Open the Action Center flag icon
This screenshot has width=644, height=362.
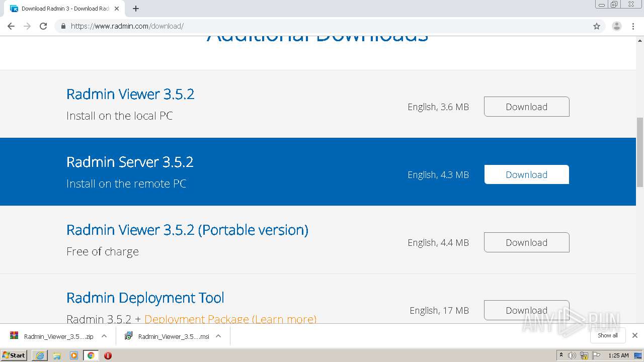(x=596, y=355)
